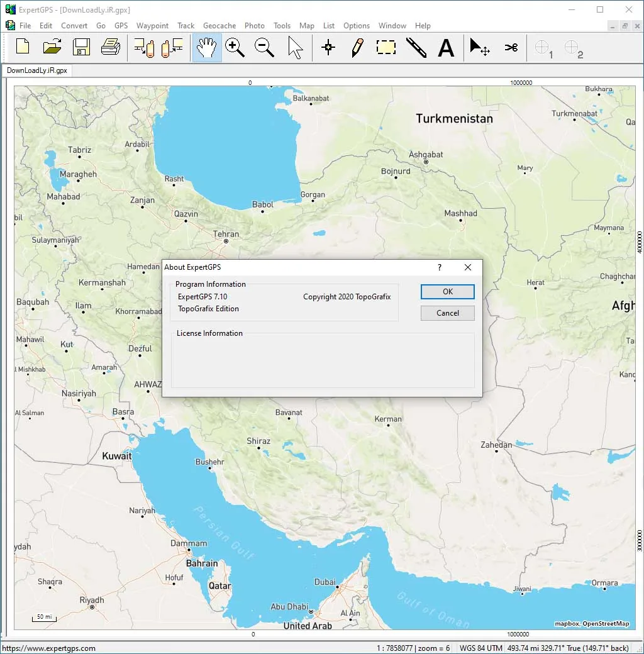The width and height of the screenshot is (644, 654).
Task: Click the question mark help button in dialog
Action: click(440, 267)
